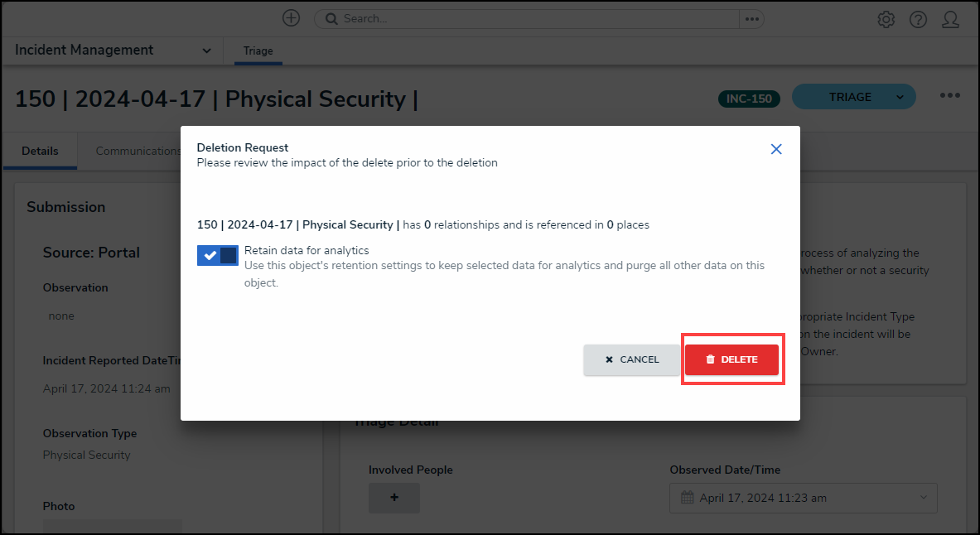Open the admin settings gear
The image size is (980, 535).
[886, 19]
